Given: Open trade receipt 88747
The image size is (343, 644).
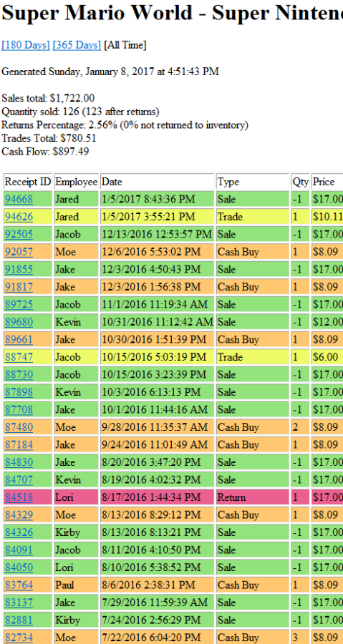Looking at the screenshot, I should [19, 357].
